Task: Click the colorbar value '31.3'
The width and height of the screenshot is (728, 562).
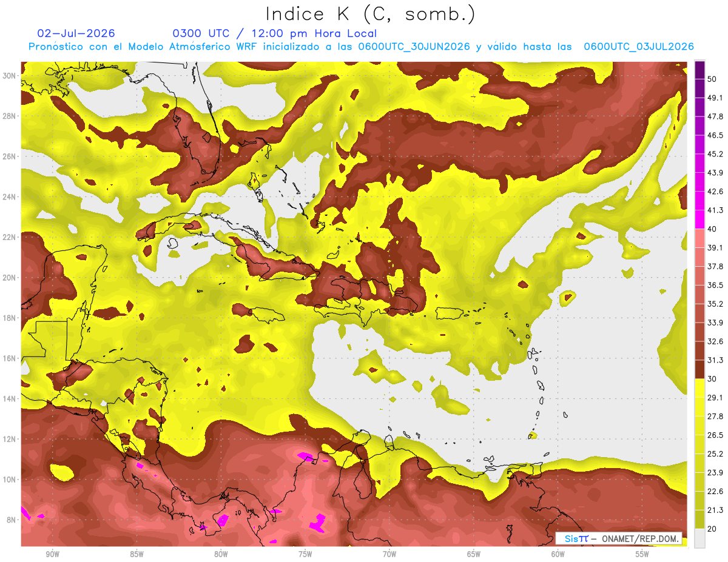Action: (x=715, y=360)
